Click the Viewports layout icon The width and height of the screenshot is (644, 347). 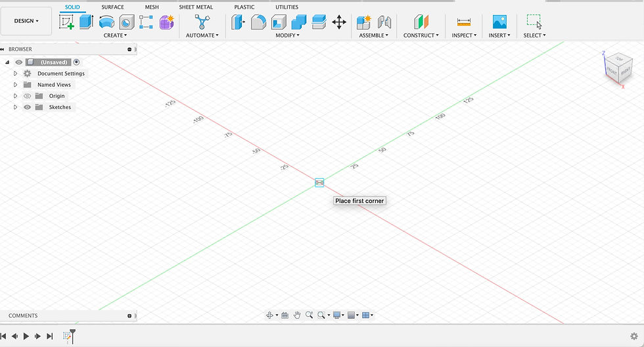365,315
